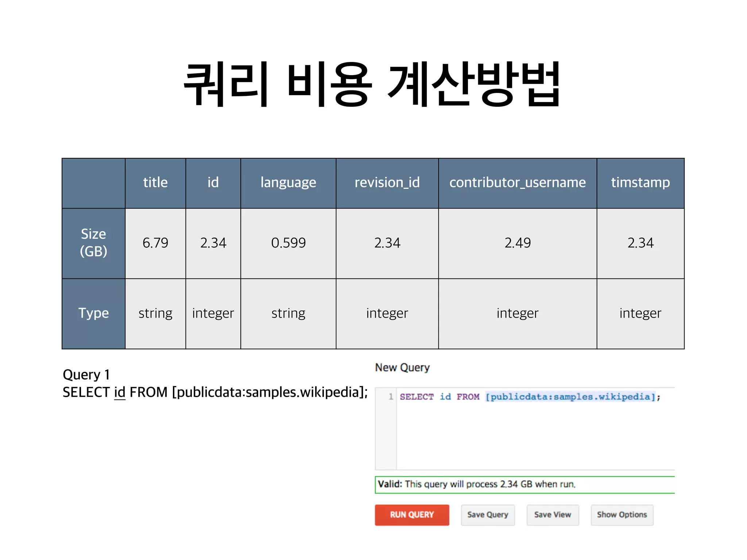The image size is (747, 560).
Task: Click the 'Valid: This query will process' message
Action: pyautogui.click(x=525, y=485)
